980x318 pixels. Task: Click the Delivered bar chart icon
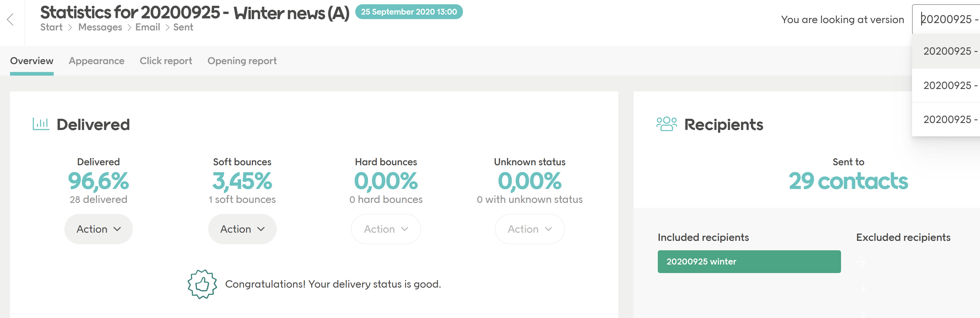pyautogui.click(x=41, y=124)
